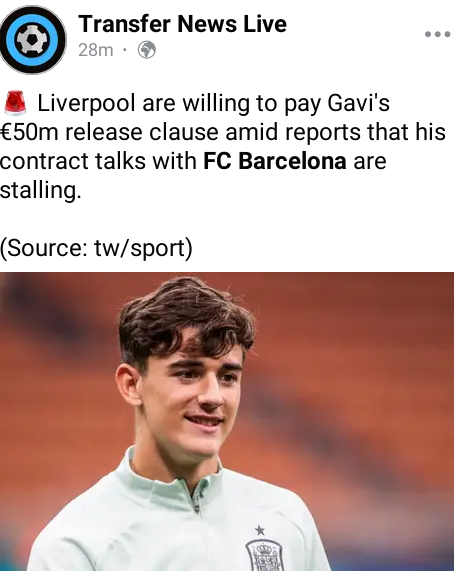Click the red siren emoji
This screenshot has height=571, width=454.
[15, 103]
